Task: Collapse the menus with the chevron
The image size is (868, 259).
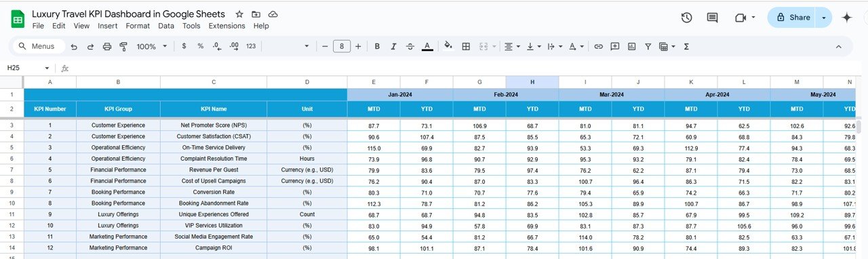Action: click(839, 46)
